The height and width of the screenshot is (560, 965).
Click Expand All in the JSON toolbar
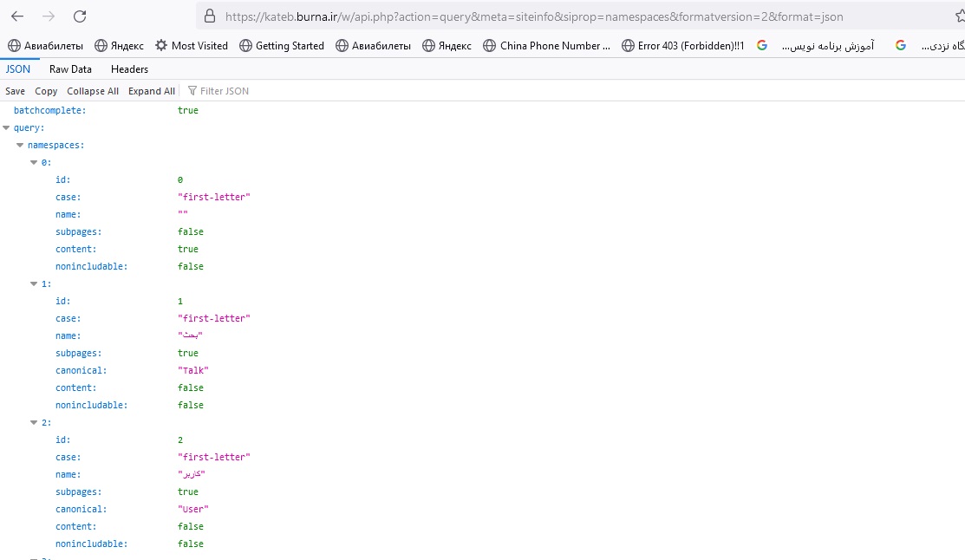click(x=151, y=91)
